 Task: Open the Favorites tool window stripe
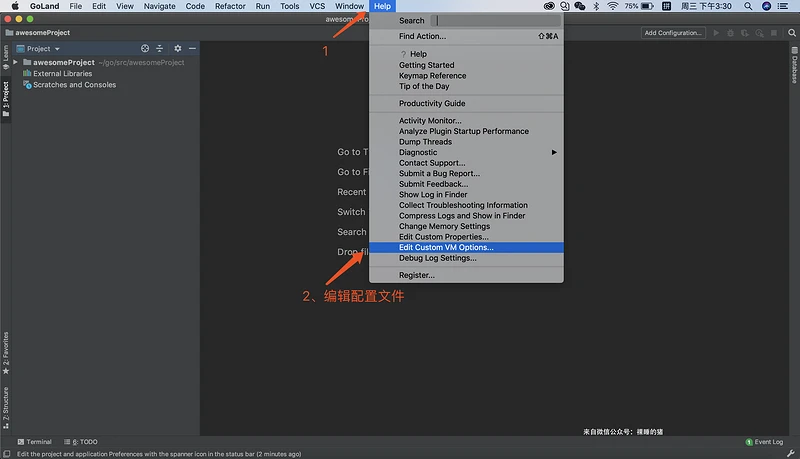(x=6, y=353)
